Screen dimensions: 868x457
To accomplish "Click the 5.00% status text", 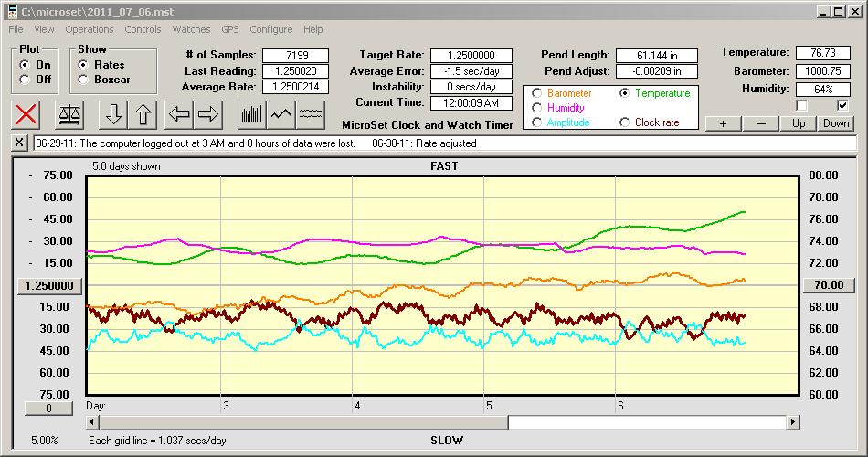I will (x=44, y=441).
